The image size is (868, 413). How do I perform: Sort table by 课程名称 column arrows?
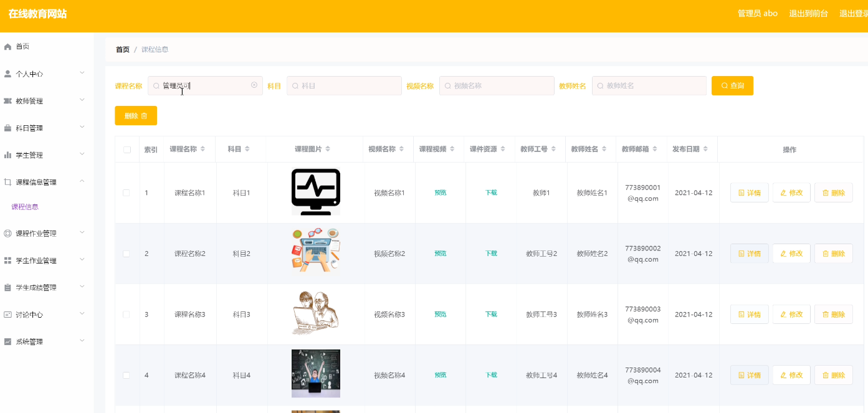(203, 150)
